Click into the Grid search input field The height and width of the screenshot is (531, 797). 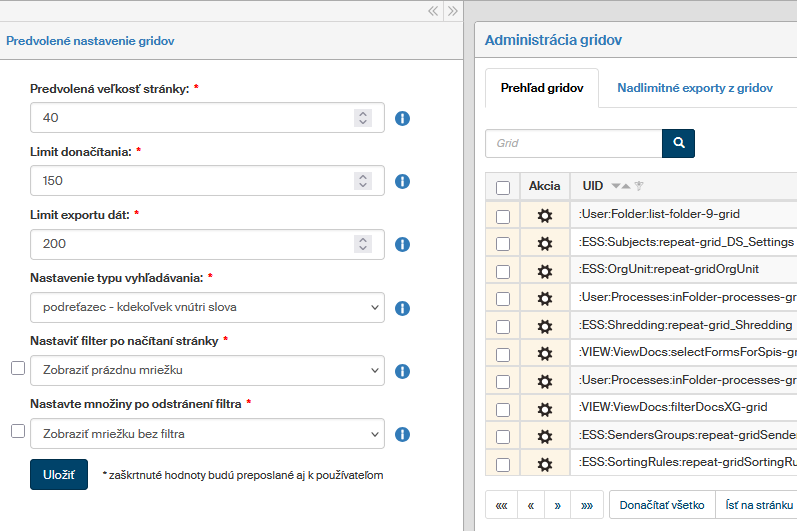coord(573,143)
